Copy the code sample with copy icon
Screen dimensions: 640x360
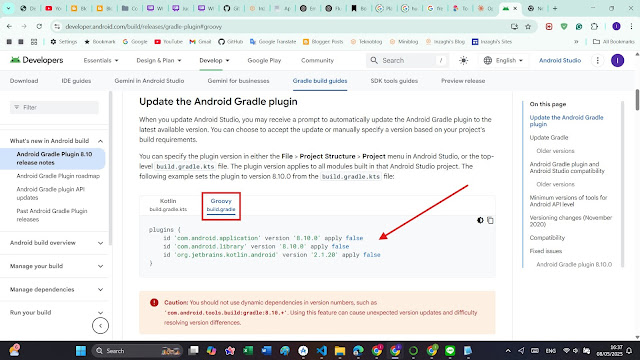click(490, 220)
